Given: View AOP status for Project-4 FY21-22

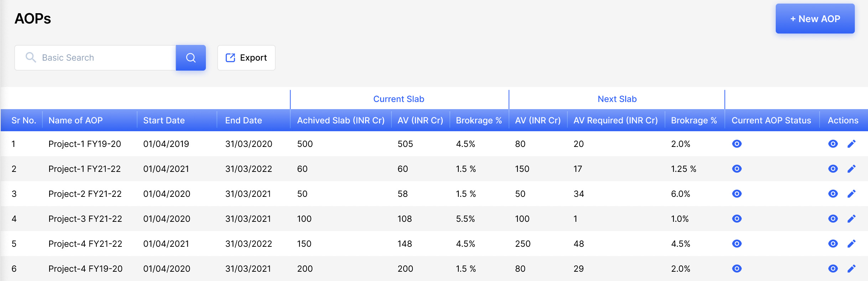Looking at the screenshot, I should (x=737, y=244).
